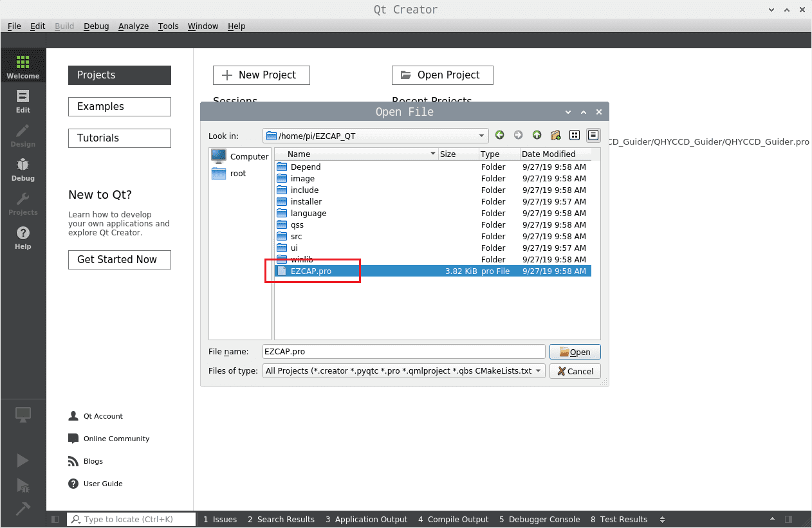
Task: Open the Blogs link
Action: (x=85, y=461)
